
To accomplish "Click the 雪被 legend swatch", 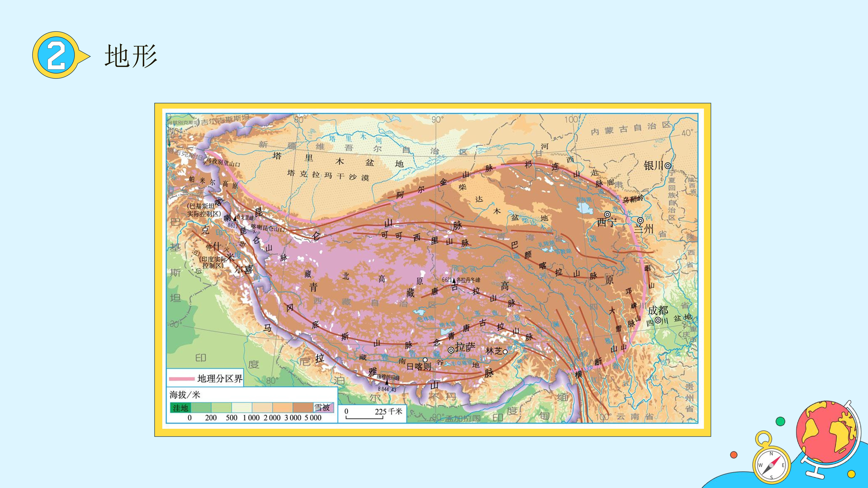I will pyautogui.click(x=324, y=408).
